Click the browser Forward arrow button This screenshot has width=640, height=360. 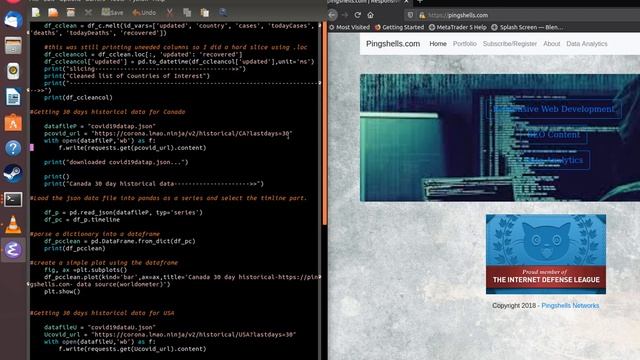(345, 15)
